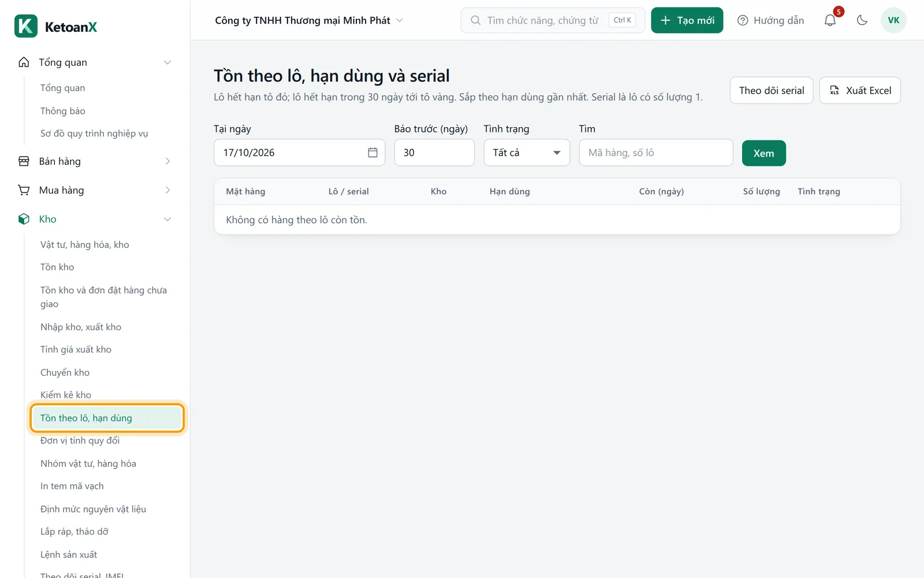Open Tính giá xuất kho item
This screenshot has width=924, height=578.
coord(76,350)
